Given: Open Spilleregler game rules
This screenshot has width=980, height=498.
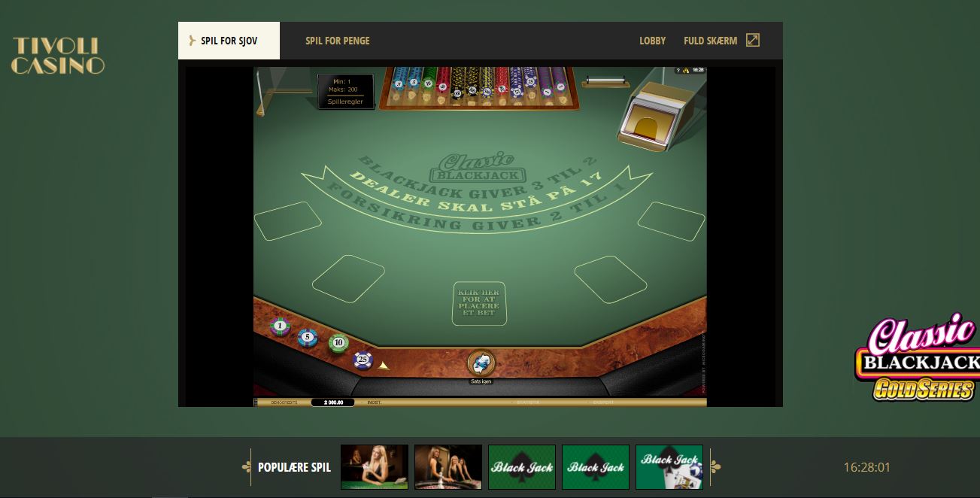Looking at the screenshot, I should tap(345, 102).
